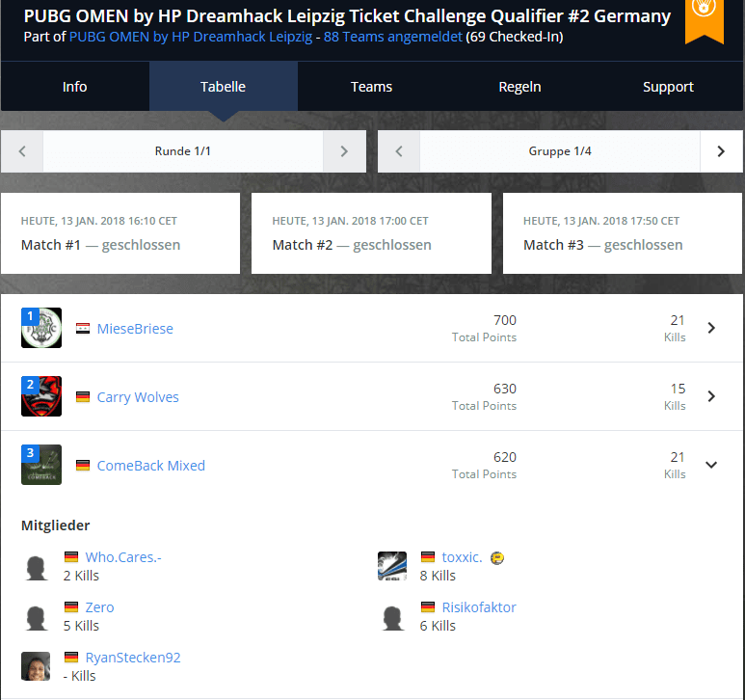This screenshot has width=745, height=700.
Task: Go to the Support tab
Action: (x=668, y=87)
